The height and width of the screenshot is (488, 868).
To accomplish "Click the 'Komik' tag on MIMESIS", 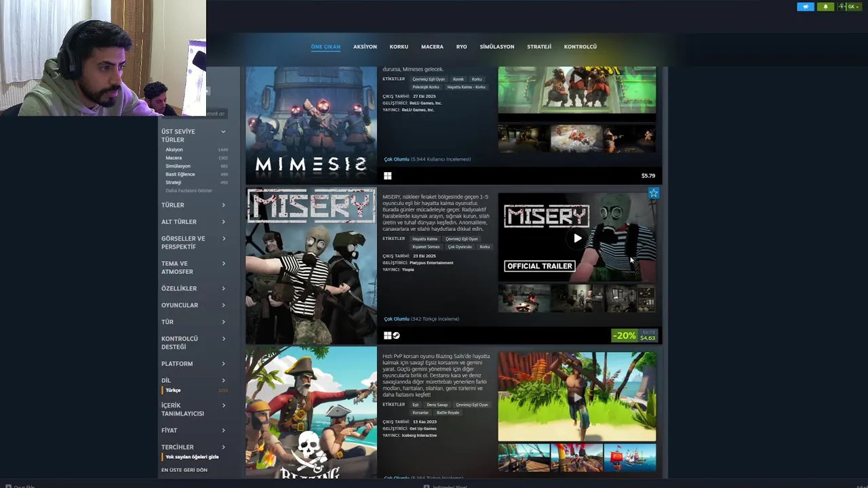I will point(458,79).
